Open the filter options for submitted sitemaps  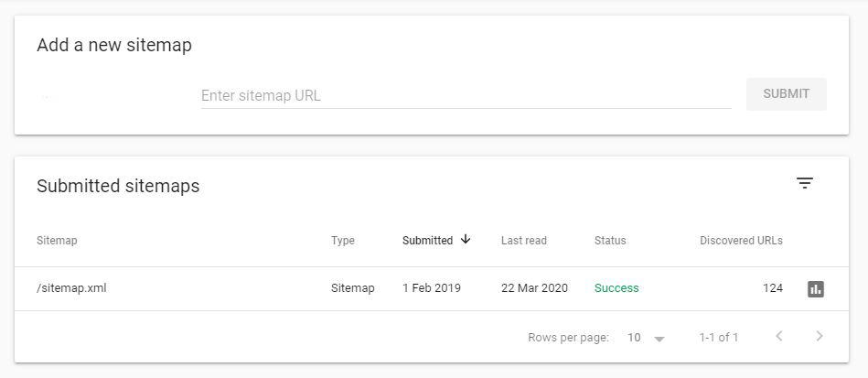pyautogui.click(x=805, y=183)
